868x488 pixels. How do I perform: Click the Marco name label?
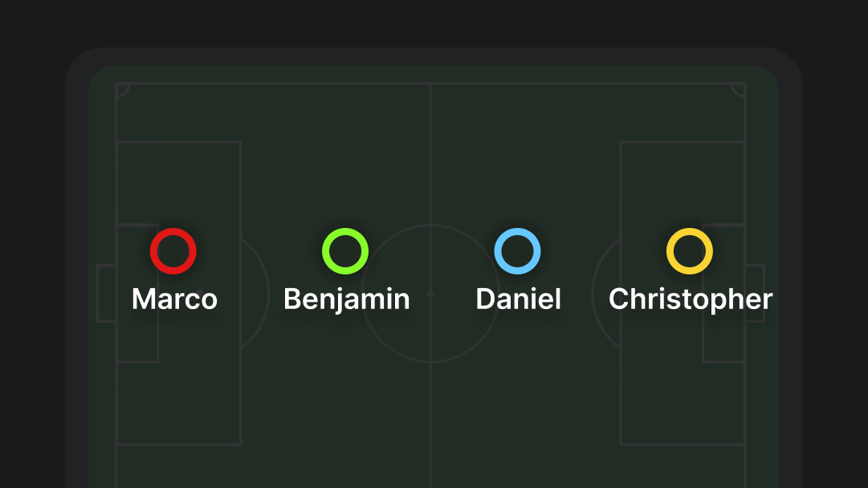(174, 299)
